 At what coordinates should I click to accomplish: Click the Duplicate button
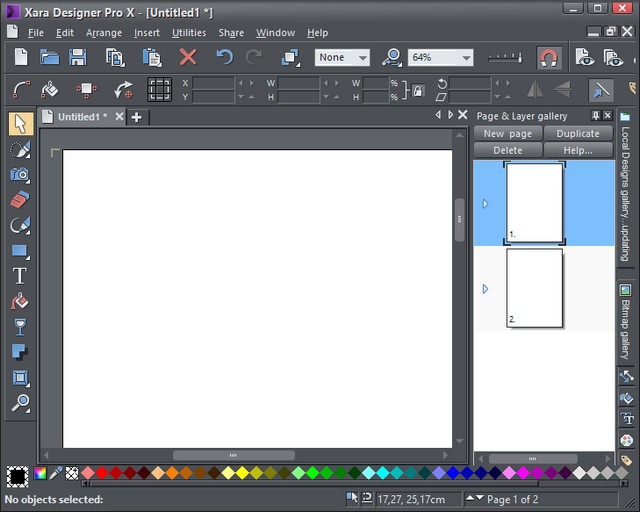[578, 133]
